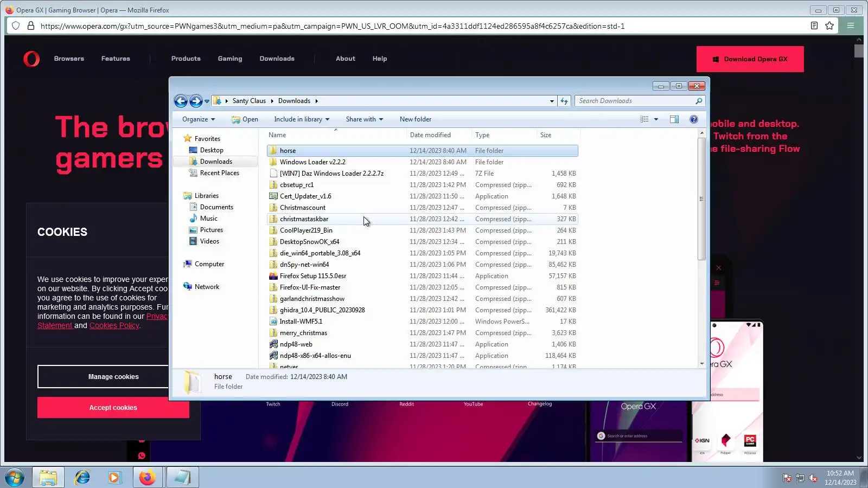Click the Forward arrow in Explorer window

tap(196, 101)
